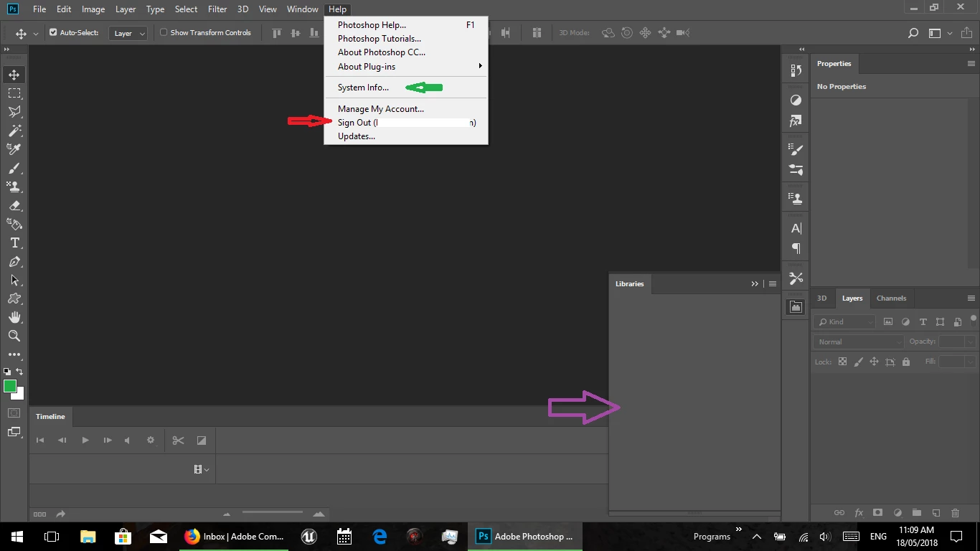Click the delete layer trash icon
The width and height of the screenshot is (980, 551).
[955, 513]
